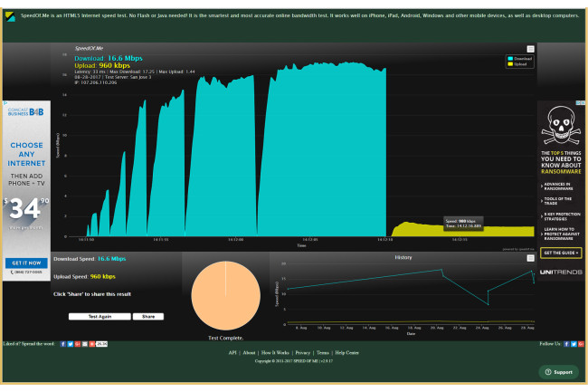The height and width of the screenshot is (392, 588).
Task: Open the History chart context menu
Action: pyautogui.click(x=530, y=258)
